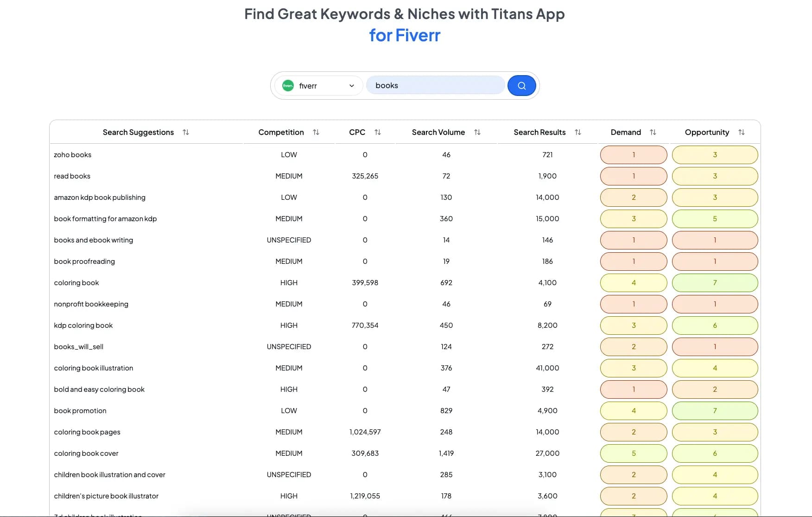Select the 'read books' suggestion

(x=72, y=176)
